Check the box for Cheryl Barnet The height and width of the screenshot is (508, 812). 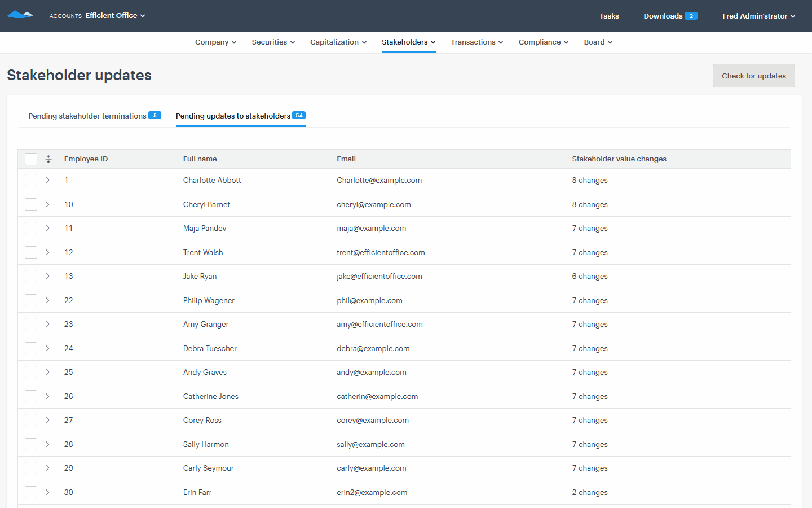tap(31, 204)
